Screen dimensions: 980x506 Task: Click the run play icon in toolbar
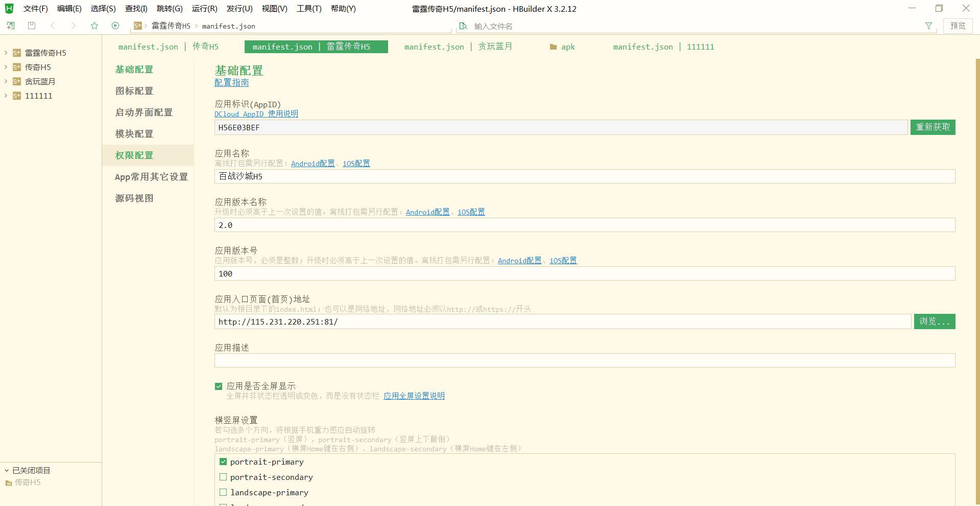(115, 26)
